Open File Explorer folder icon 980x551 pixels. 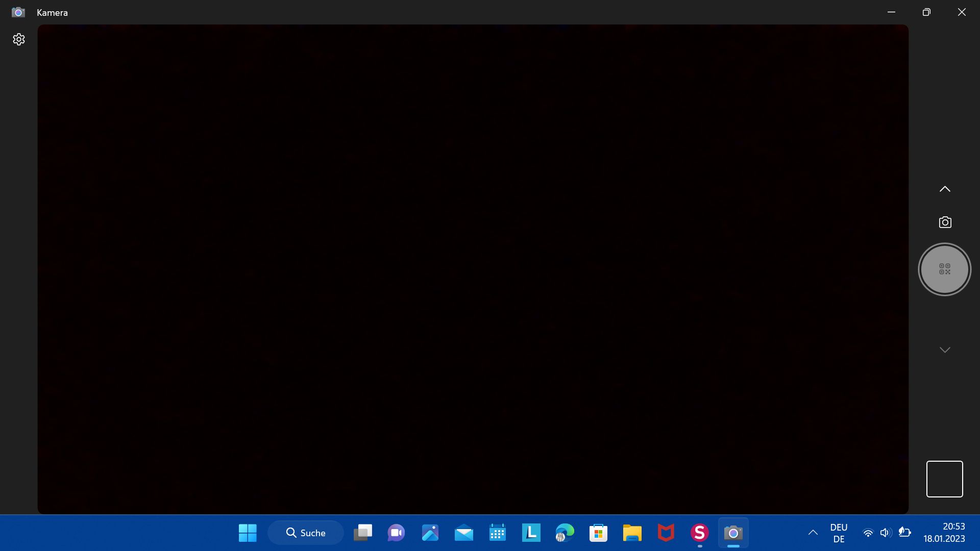632,533
